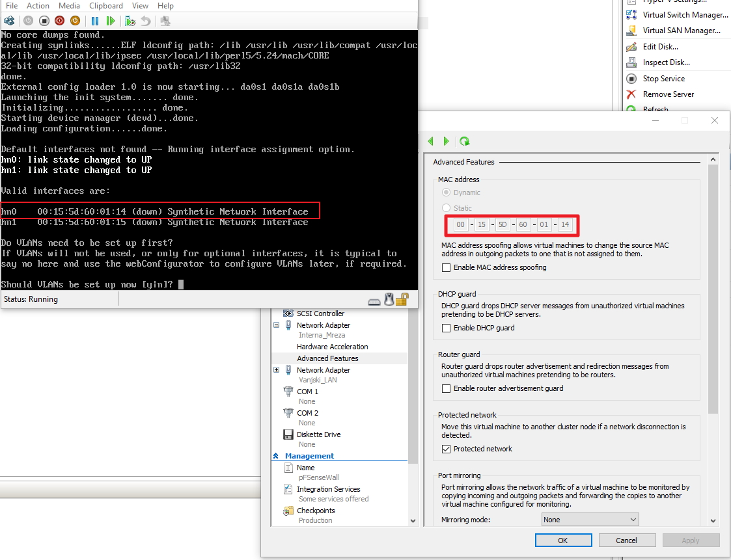Open the Action menu
Viewport: 731px width, 560px height.
coord(38,6)
